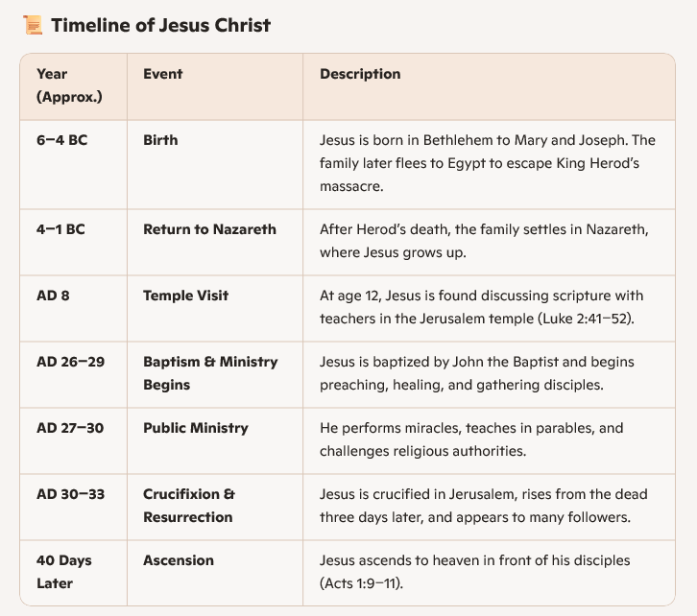Select the 'Temple Visit' event cell

click(187, 296)
